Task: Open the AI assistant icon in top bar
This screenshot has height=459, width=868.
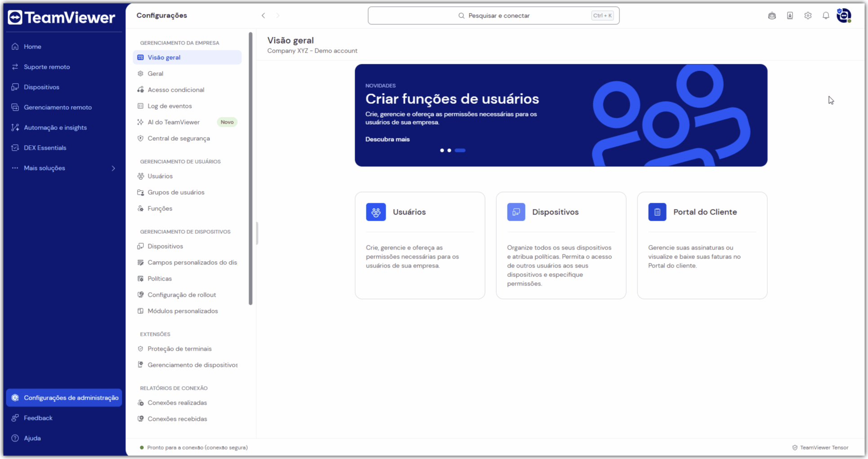Action: pos(772,16)
